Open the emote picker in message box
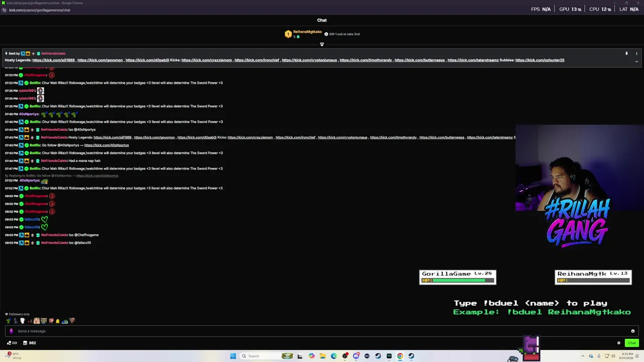This screenshot has height=362, width=644. point(633,331)
